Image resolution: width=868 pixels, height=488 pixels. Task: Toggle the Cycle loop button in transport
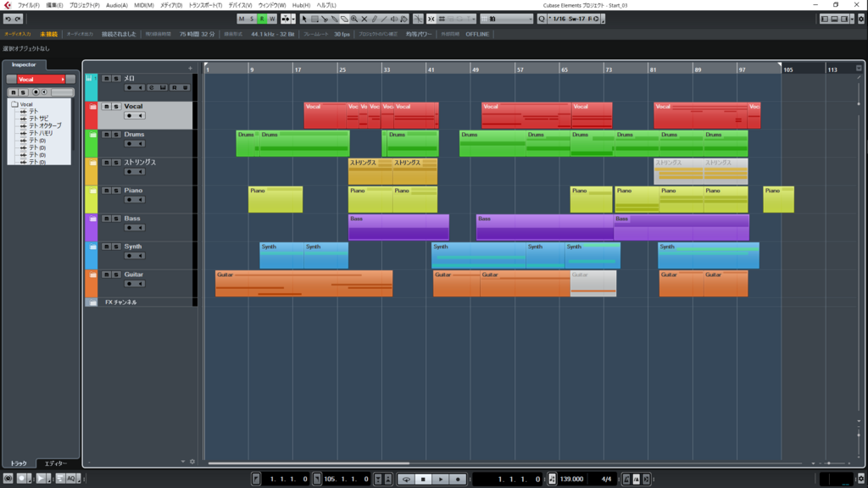point(406,480)
